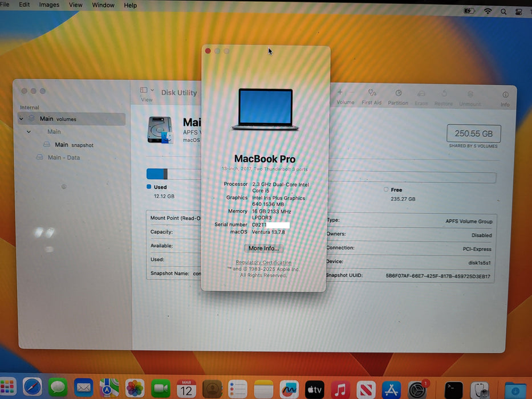Launch Freeform from the Dock
The image size is (532, 399).
point(289,389)
